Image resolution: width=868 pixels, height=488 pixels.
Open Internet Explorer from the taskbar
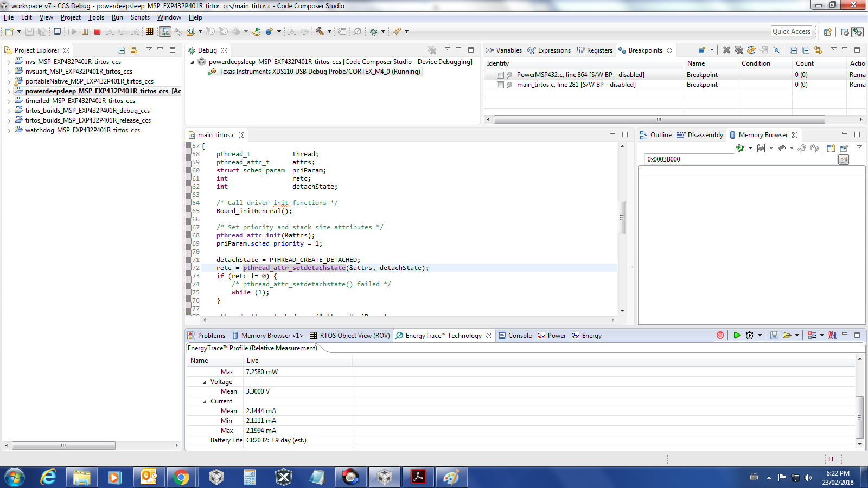click(48, 477)
